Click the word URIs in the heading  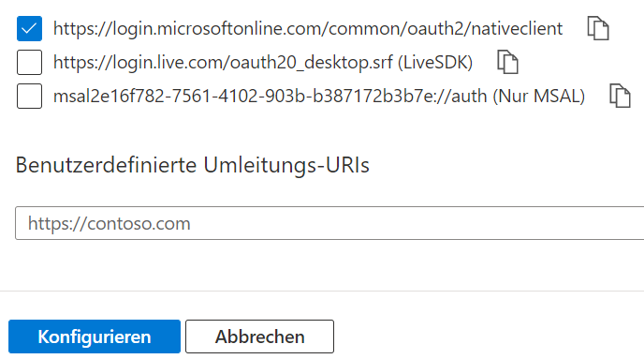coord(347,165)
